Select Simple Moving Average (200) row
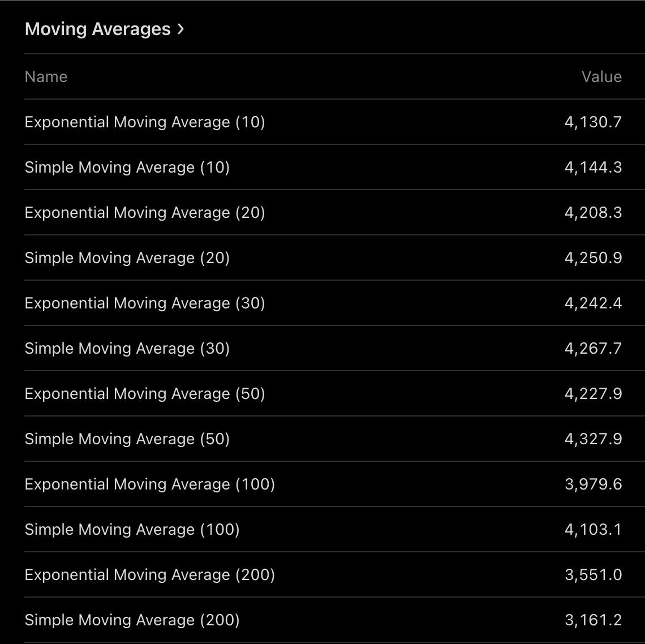Image resolution: width=645 pixels, height=644 pixels. coord(132,620)
